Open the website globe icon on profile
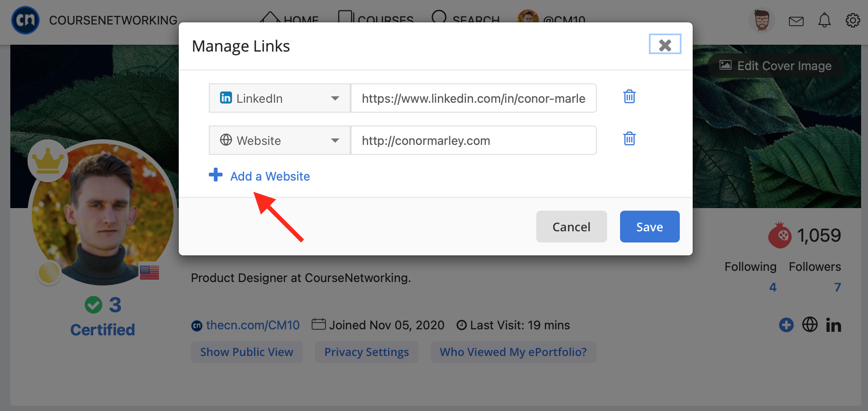The height and width of the screenshot is (411, 868). [810, 325]
